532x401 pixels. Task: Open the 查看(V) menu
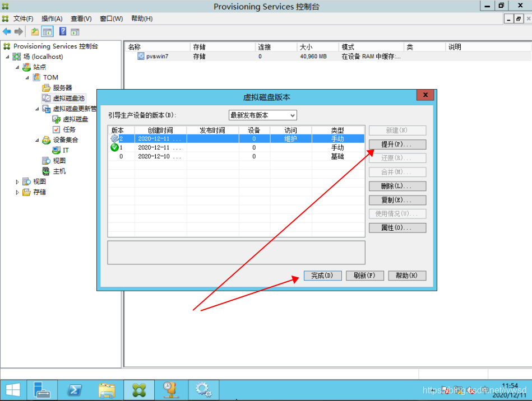(81, 18)
